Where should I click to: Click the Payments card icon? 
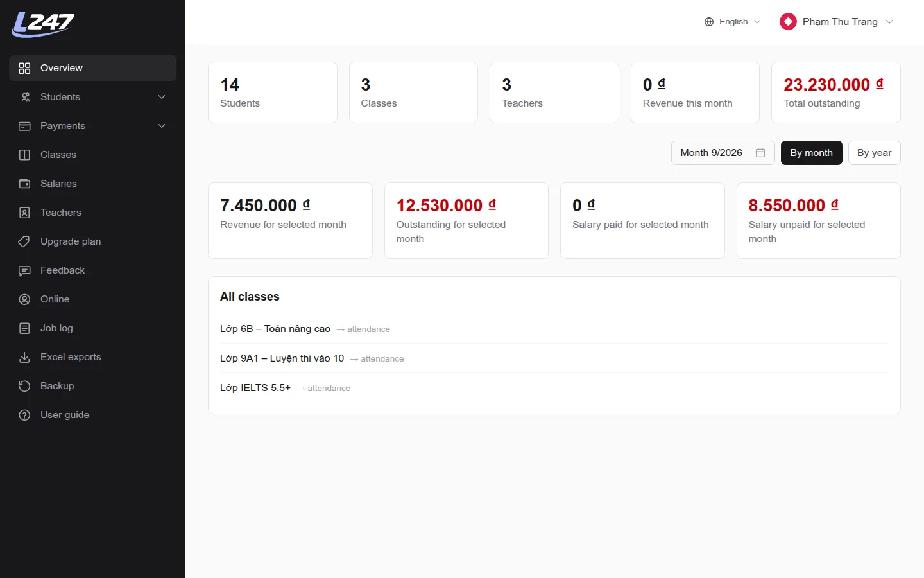point(24,126)
